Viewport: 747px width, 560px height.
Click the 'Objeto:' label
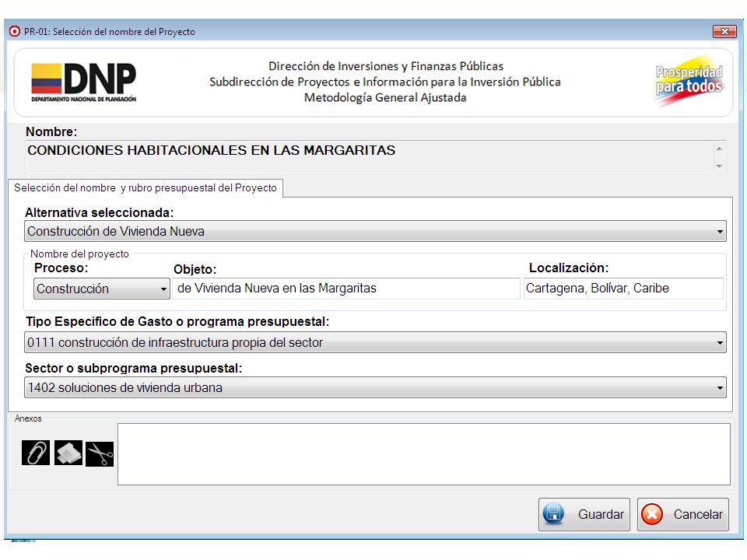coord(195,270)
